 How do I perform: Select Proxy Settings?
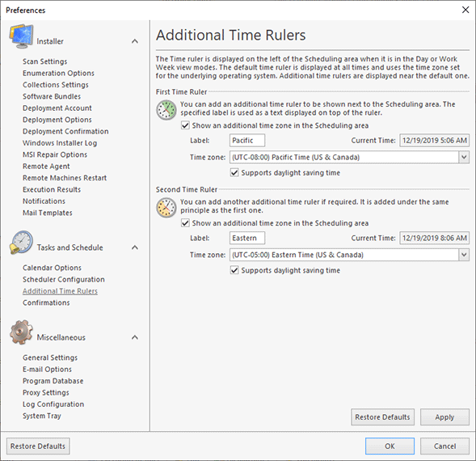tap(46, 392)
